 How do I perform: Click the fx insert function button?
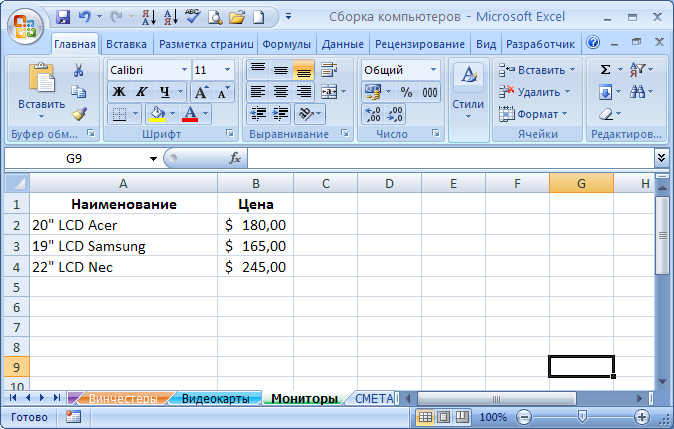click(x=235, y=158)
